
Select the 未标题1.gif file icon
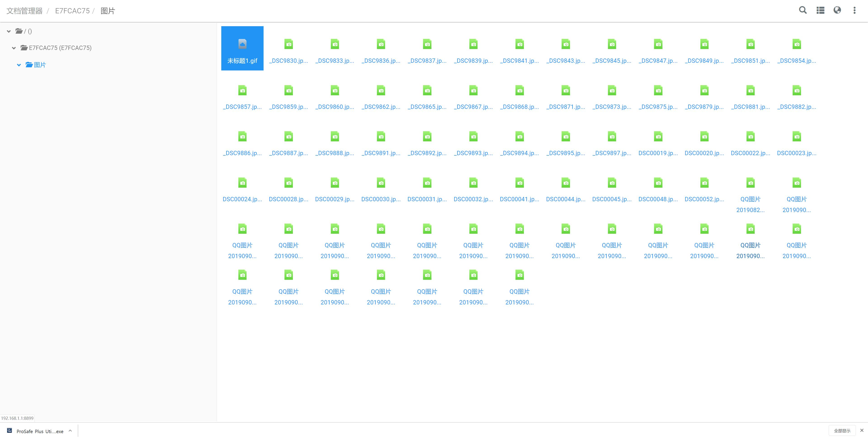(x=242, y=44)
